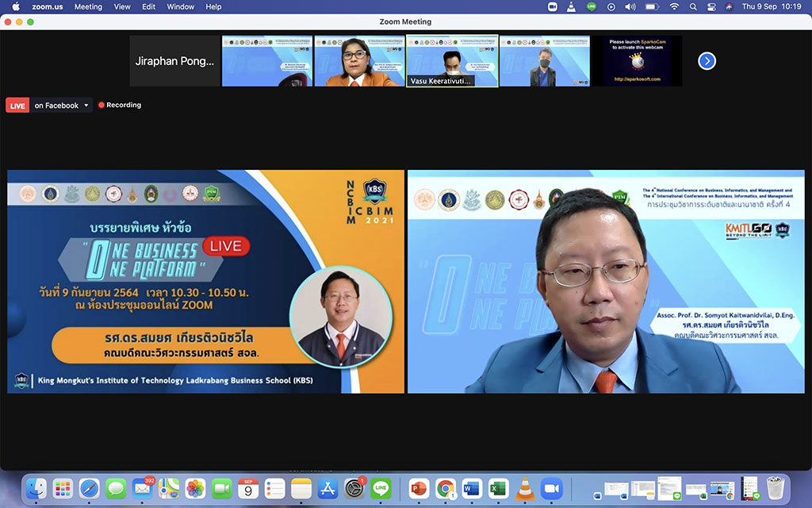Expand the LIVE on Facebook dropdown
812x508 pixels.
coord(62,106)
